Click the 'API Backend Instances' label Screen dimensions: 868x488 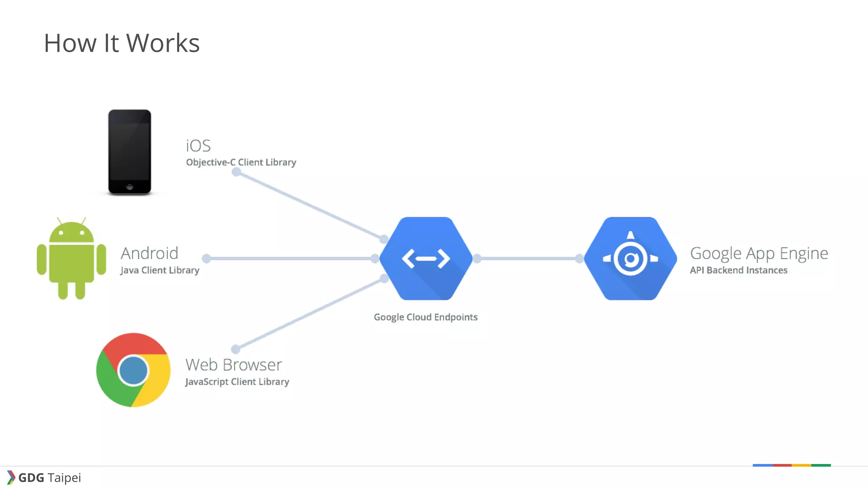click(x=738, y=270)
